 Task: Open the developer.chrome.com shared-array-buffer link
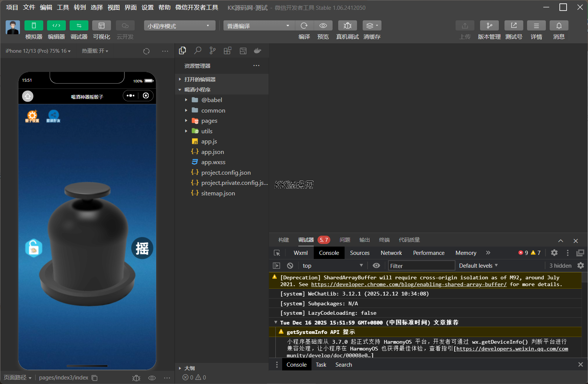click(409, 285)
